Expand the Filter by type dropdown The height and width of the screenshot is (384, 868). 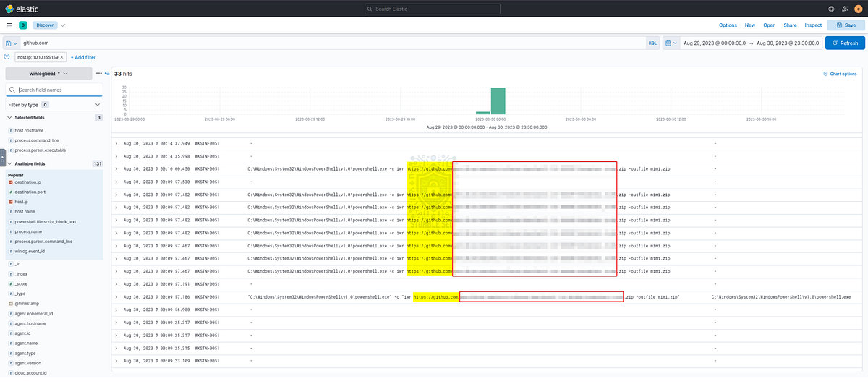pyautogui.click(x=54, y=105)
